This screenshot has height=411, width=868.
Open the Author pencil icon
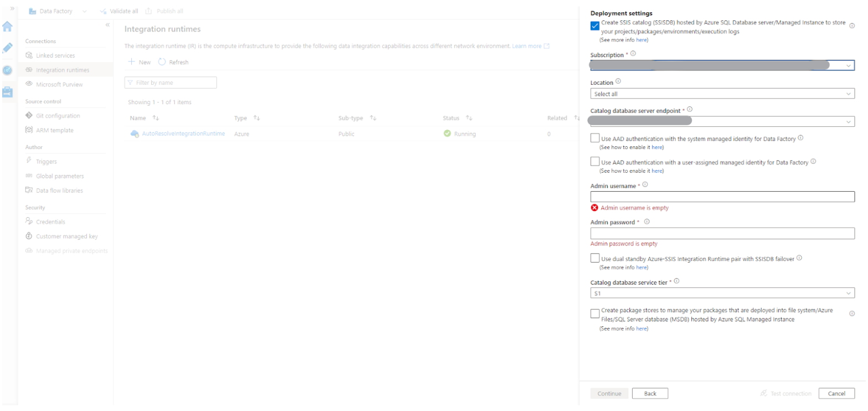click(x=8, y=48)
